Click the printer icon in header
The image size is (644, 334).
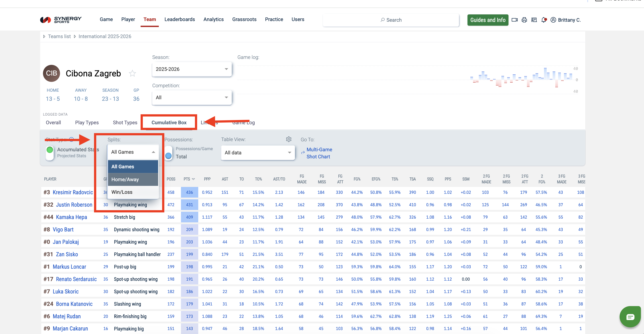(x=524, y=20)
